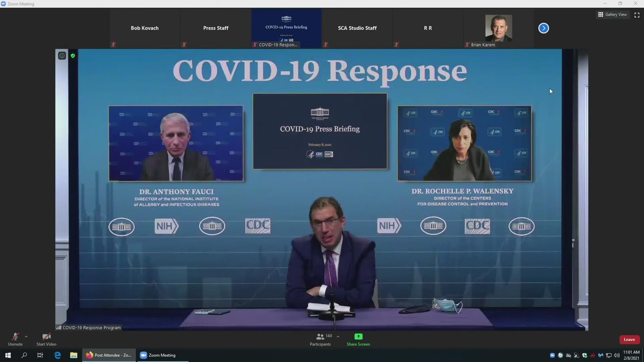Open Windows Security shield tray icon
The height and width of the screenshot is (362, 644).
(x=585, y=355)
